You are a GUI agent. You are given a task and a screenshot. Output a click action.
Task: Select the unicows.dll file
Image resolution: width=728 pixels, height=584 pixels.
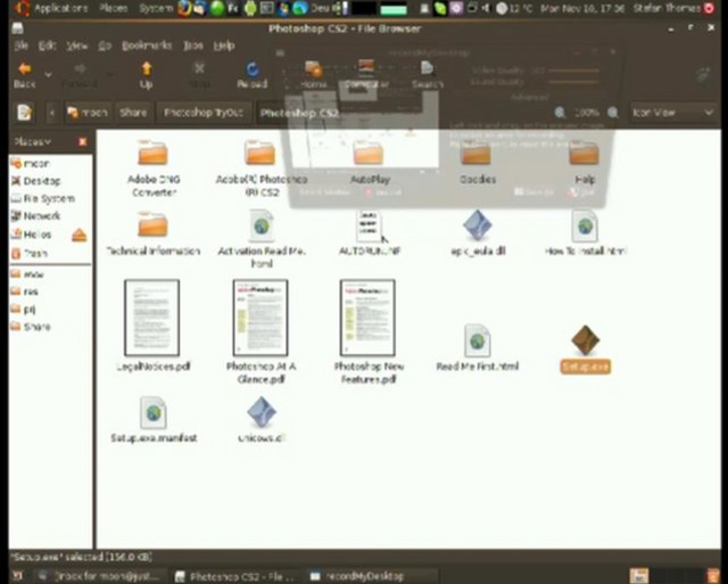261,412
